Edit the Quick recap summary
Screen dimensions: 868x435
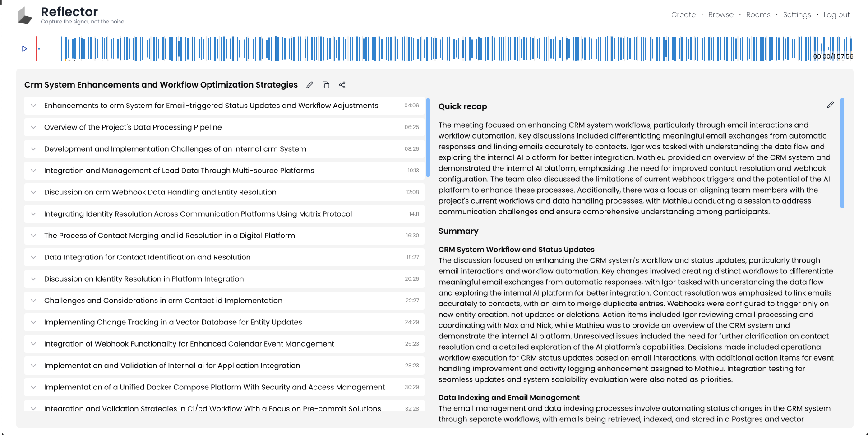(x=830, y=105)
